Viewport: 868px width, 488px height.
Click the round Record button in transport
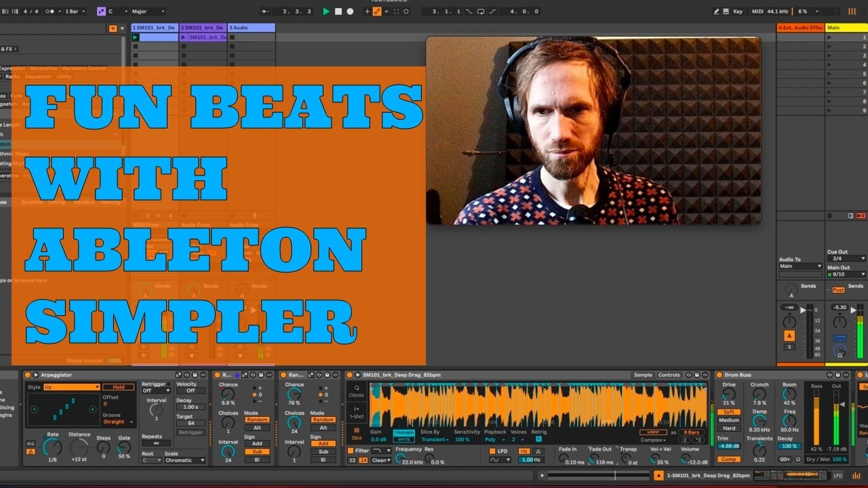pos(350,12)
